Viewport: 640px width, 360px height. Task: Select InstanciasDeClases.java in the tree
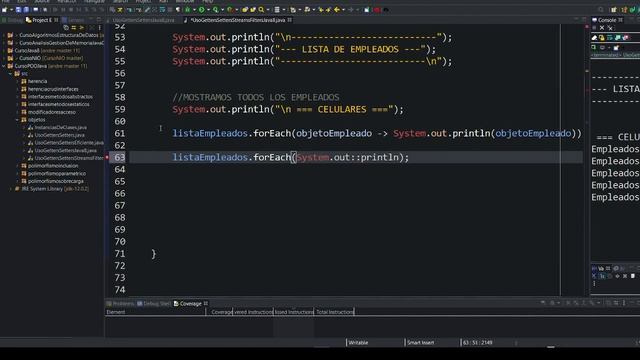(x=60, y=127)
